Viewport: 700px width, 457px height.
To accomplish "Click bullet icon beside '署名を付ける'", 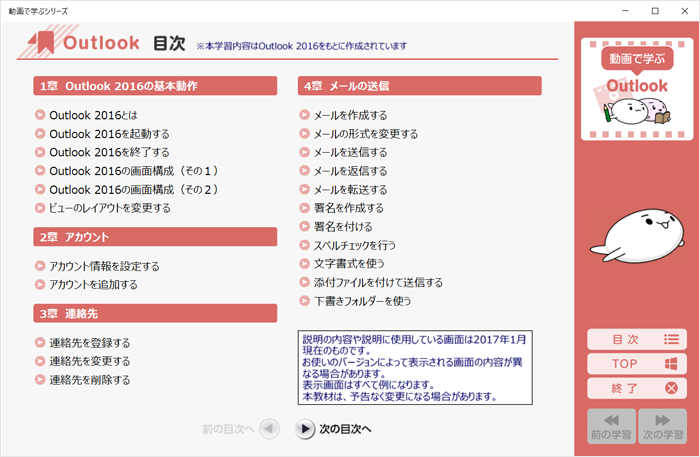I will (304, 226).
